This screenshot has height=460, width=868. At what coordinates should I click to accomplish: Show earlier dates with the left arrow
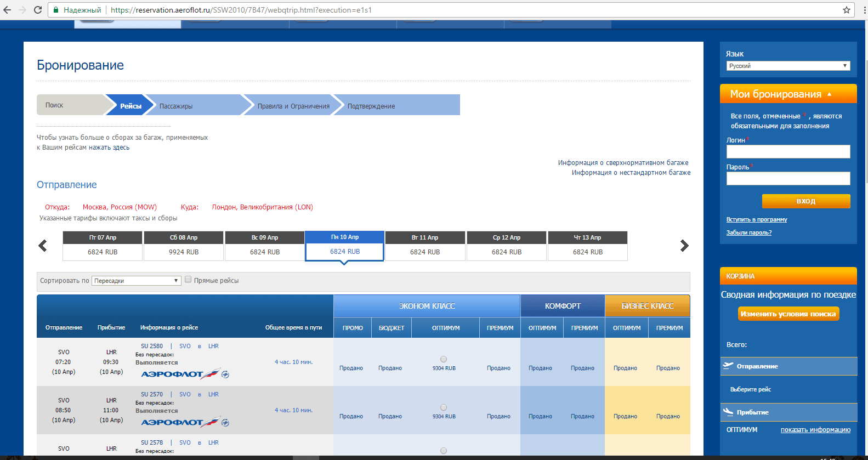tap(43, 246)
